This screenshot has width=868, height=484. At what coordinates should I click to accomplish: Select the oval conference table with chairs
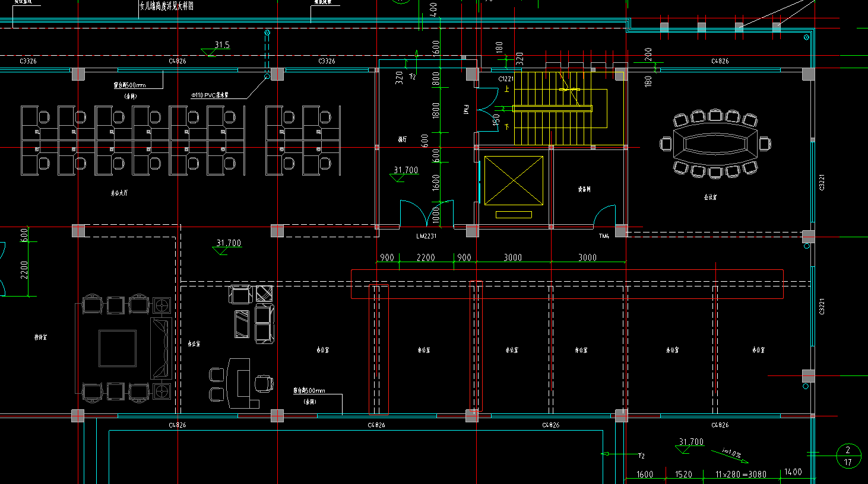pos(716,144)
